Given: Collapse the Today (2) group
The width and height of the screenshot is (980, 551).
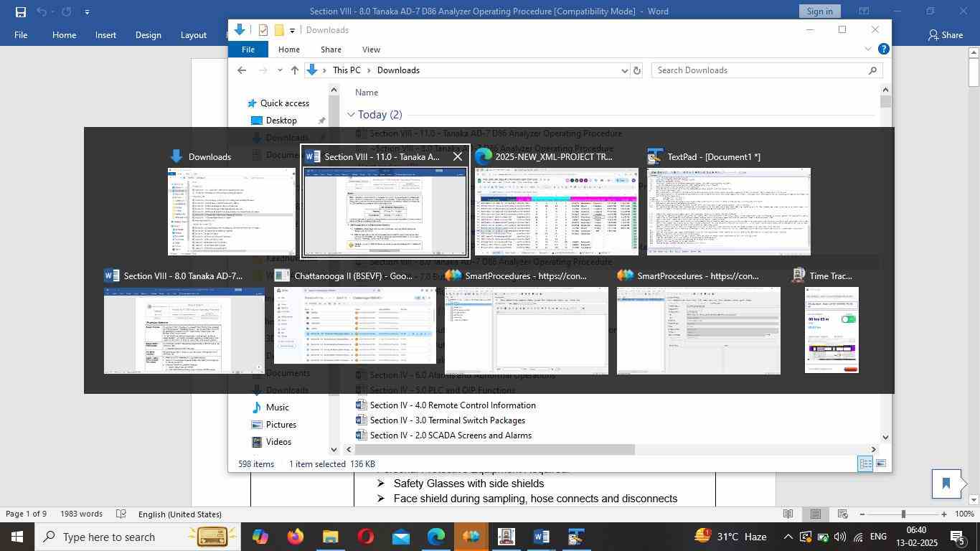Looking at the screenshot, I should [x=351, y=115].
